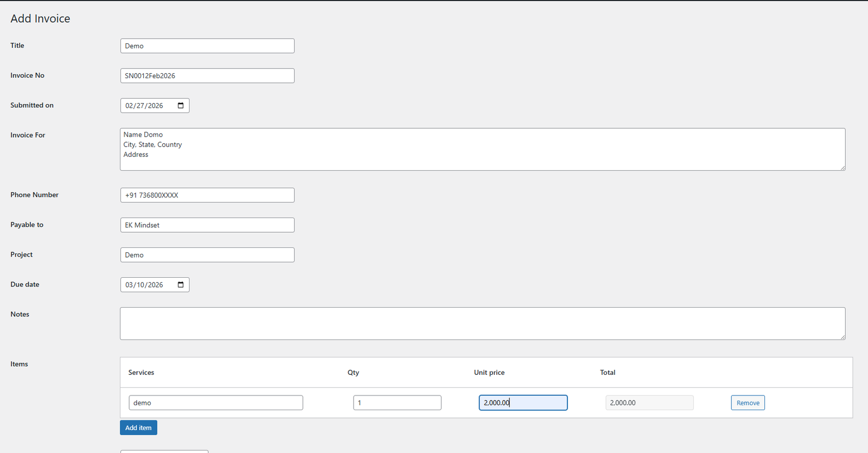The image size is (868, 453).
Task: Grab the Notes textarea resize handle
Action: pyautogui.click(x=843, y=337)
